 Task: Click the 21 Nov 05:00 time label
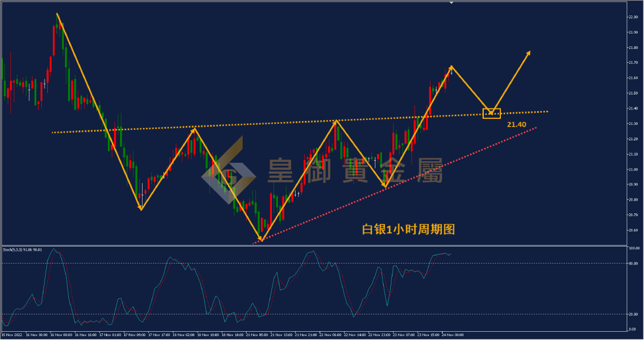(x=257, y=335)
